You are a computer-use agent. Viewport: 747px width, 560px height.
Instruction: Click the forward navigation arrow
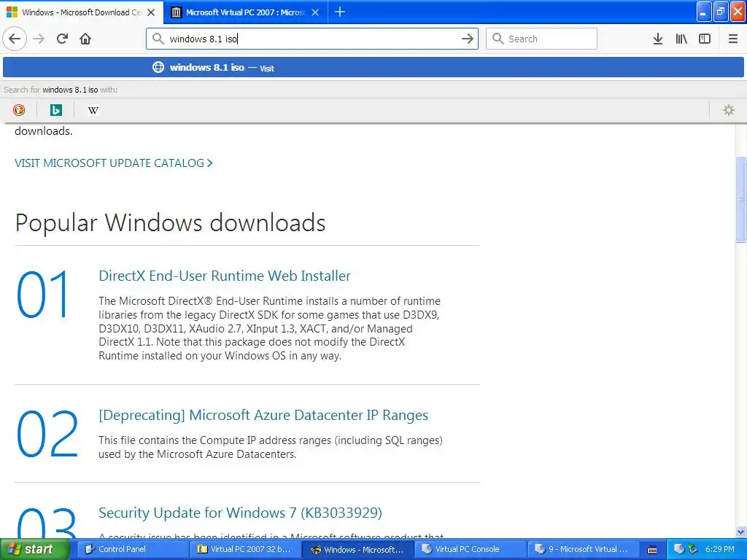click(x=39, y=39)
